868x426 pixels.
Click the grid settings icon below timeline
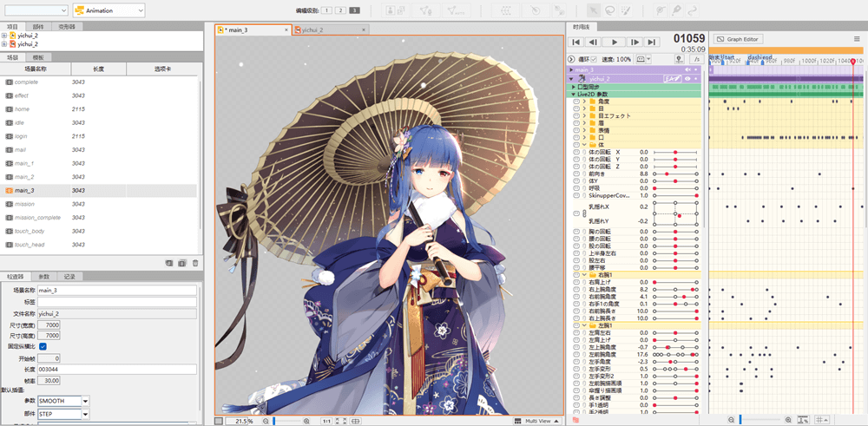click(x=822, y=421)
